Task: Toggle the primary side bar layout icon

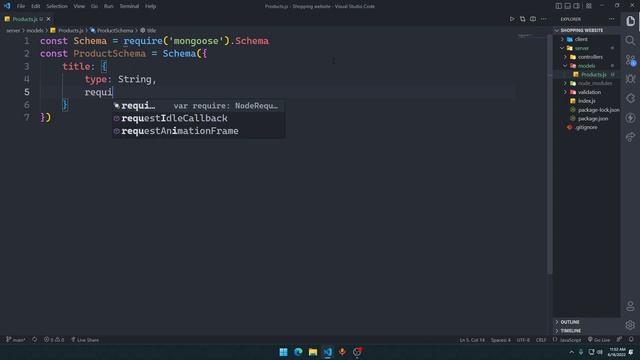Action: click(558, 6)
